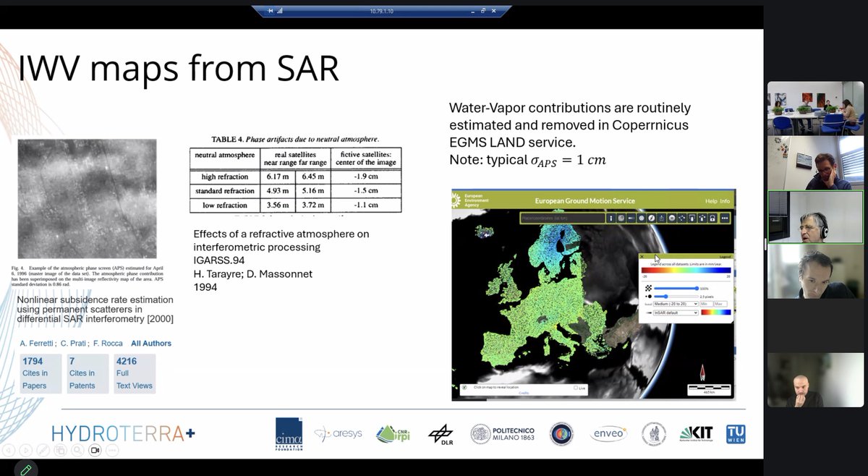Viewport: 868px width, 476px height.
Task: Click the connected-nodes polygon icon in EGMS toolbar
Action: 681,218
